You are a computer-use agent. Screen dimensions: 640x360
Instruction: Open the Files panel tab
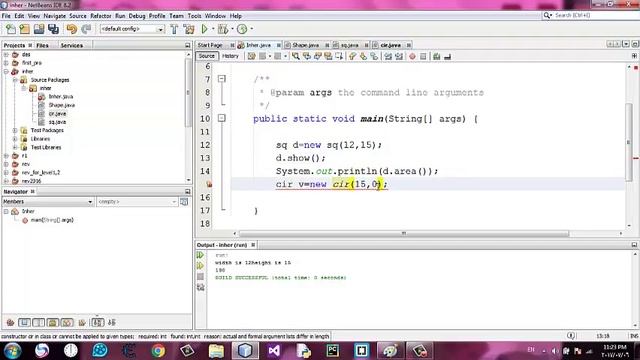pyautogui.click(x=42, y=45)
